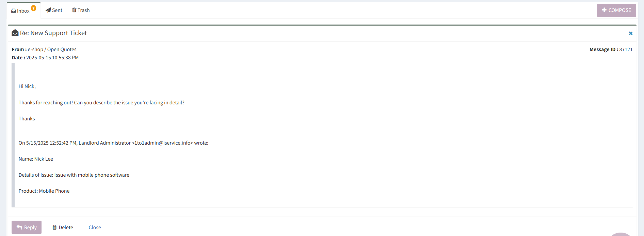Click the orange unread badge showing 7
The width and height of the screenshot is (644, 236).
click(34, 8)
